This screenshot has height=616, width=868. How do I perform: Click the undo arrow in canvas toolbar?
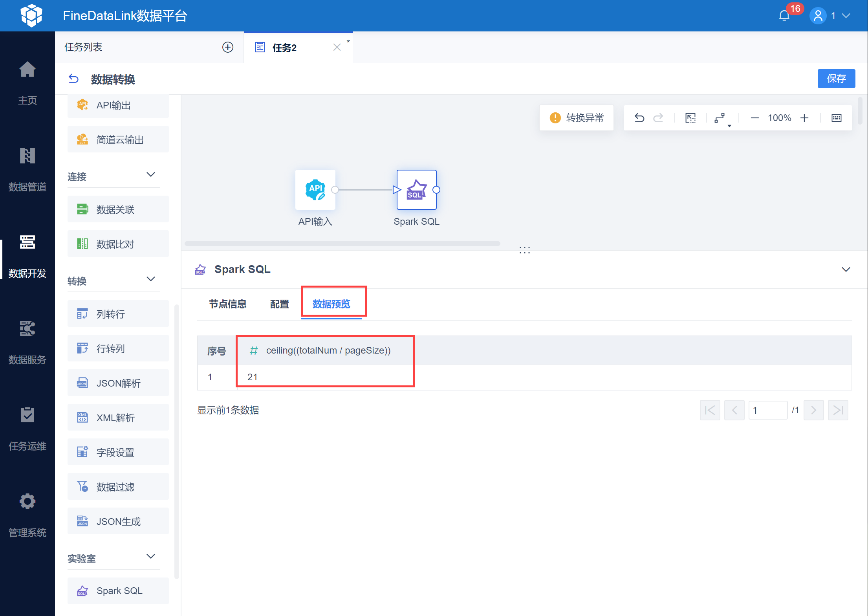pyautogui.click(x=639, y=118)
